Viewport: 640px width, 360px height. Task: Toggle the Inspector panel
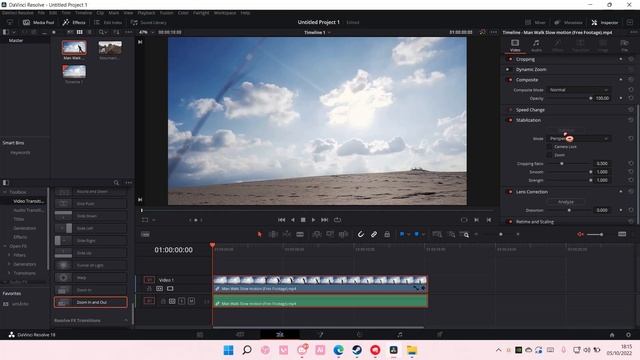[x=605, y=22]
